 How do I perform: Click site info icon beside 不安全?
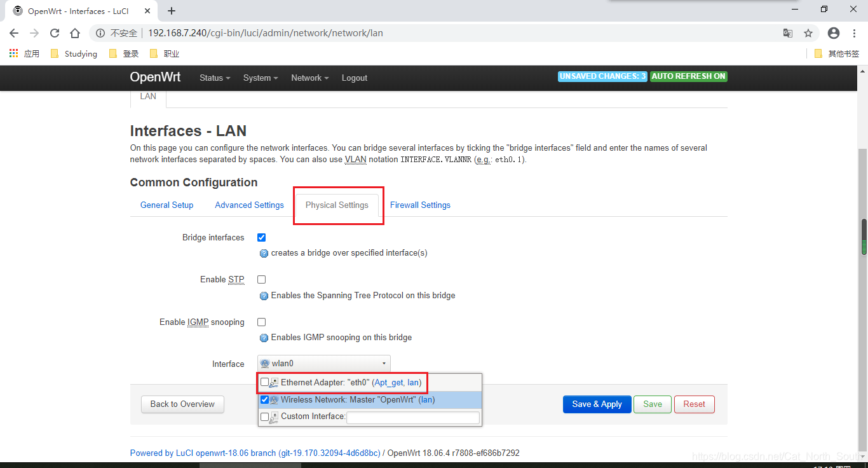tap(100, 33)
